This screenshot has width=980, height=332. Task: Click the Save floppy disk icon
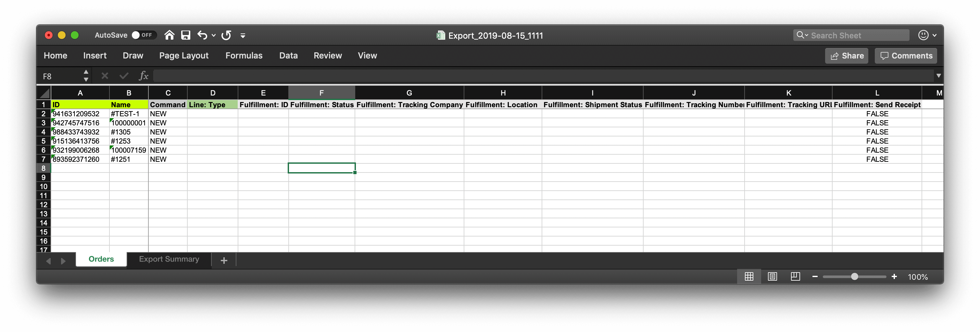(186, 35)
